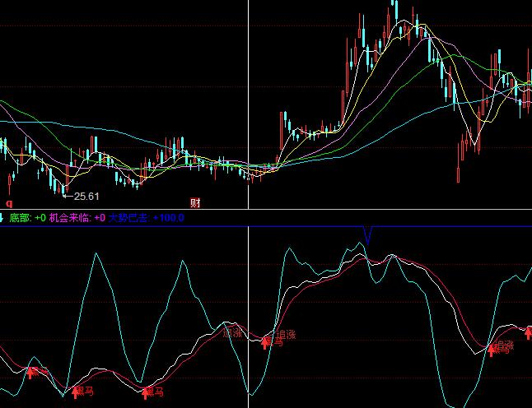Click the 追涨 label left of crosshair
Viewport: 532px width, 408px height.
pyautogui.click(x=233, y=333)
